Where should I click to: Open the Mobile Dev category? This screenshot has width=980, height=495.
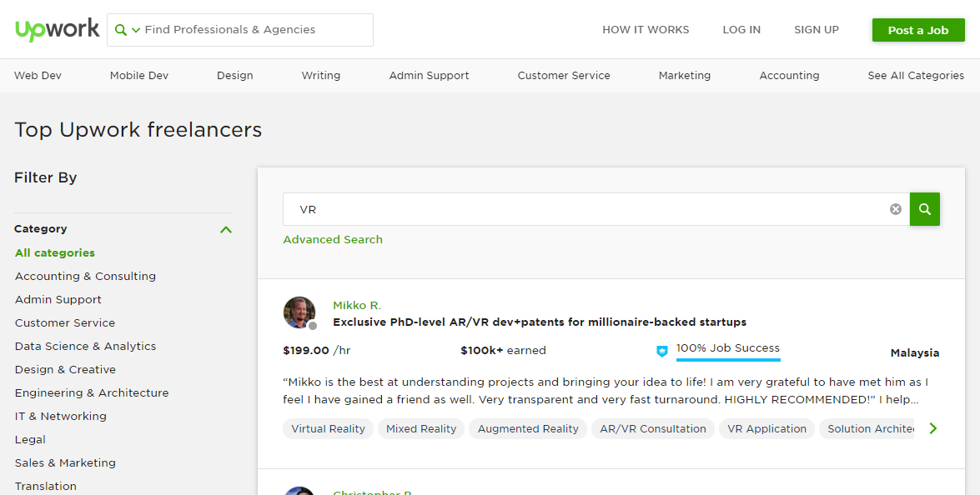point(139,76)
